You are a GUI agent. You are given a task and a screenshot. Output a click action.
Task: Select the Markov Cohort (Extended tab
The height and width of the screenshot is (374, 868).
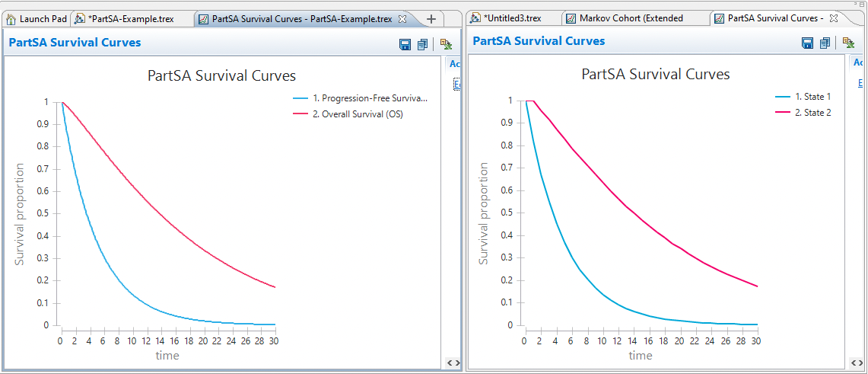[x=630, y=18]
